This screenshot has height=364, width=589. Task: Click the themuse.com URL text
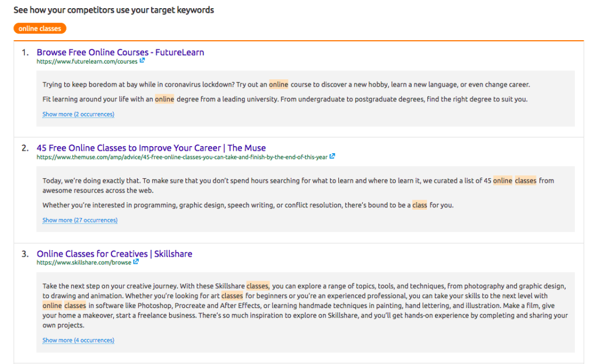point(182,157)
